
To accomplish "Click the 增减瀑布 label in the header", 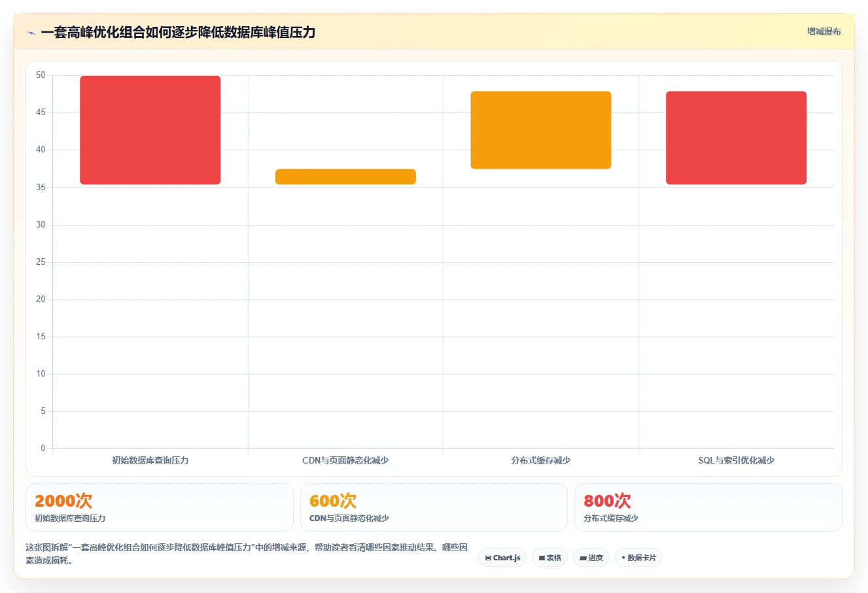I will (824, 31).
